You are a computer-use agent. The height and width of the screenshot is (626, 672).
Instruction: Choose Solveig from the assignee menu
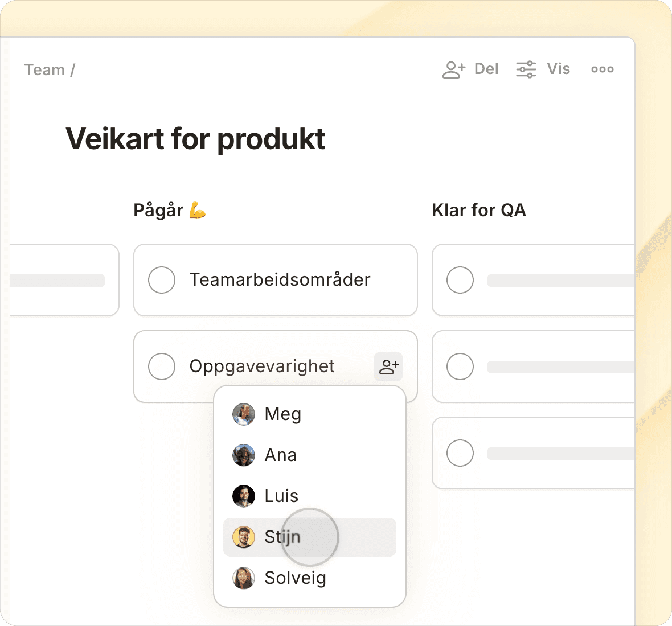[x=295, y=578]
